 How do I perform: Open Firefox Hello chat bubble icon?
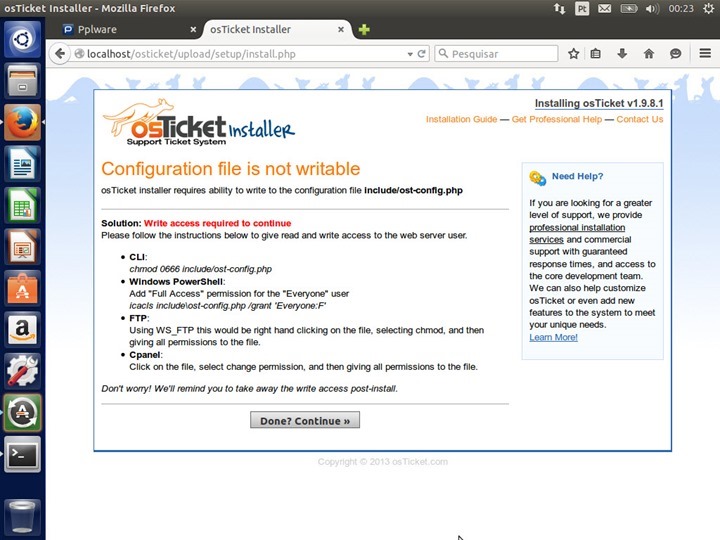[675, 54]
